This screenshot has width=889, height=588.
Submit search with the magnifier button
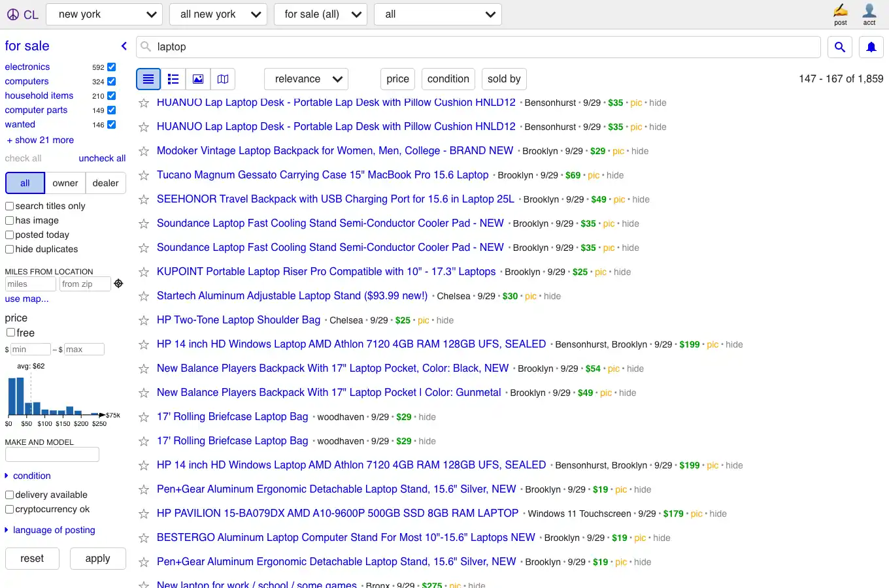(840, 47)
